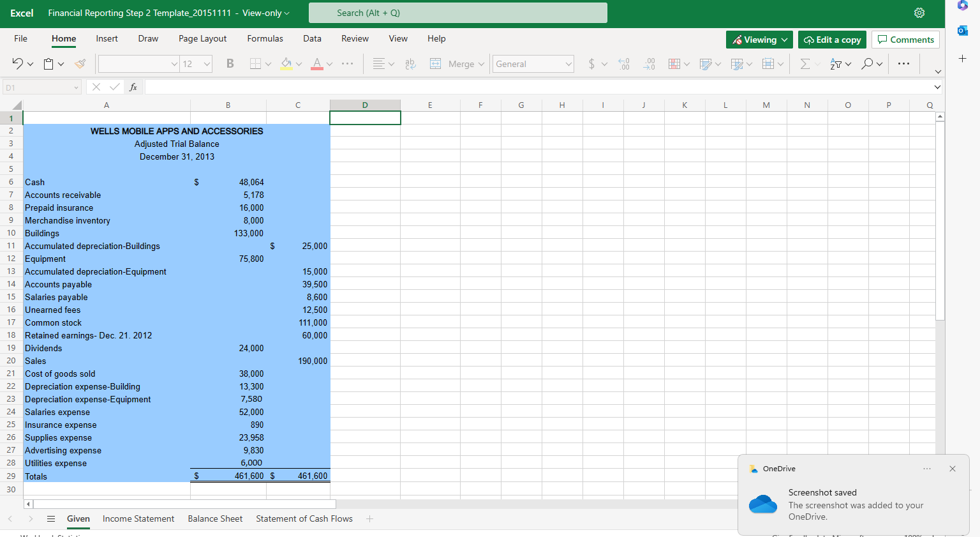This screenshot has width=980, height=537.
Task: Click the text alignment icon
Action: tap(379, 63)
